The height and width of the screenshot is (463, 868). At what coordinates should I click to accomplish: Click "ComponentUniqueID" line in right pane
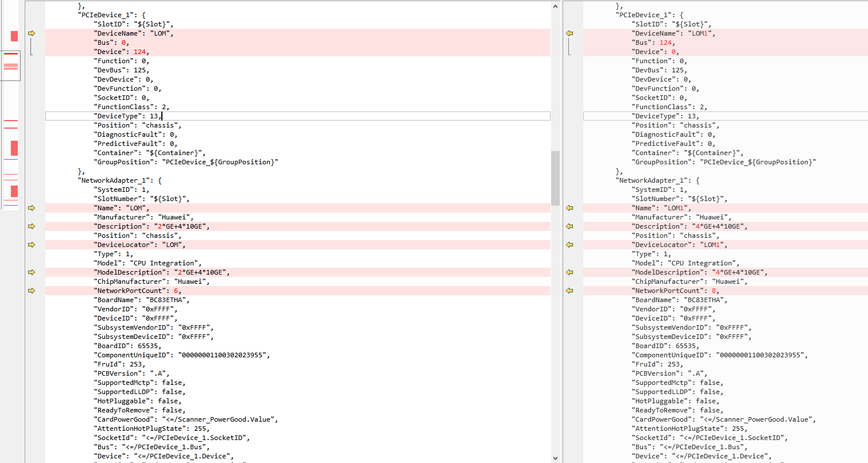[720, 355]
